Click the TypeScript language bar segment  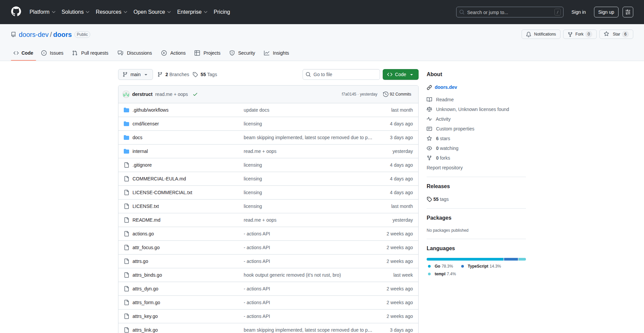pos(511,259)
